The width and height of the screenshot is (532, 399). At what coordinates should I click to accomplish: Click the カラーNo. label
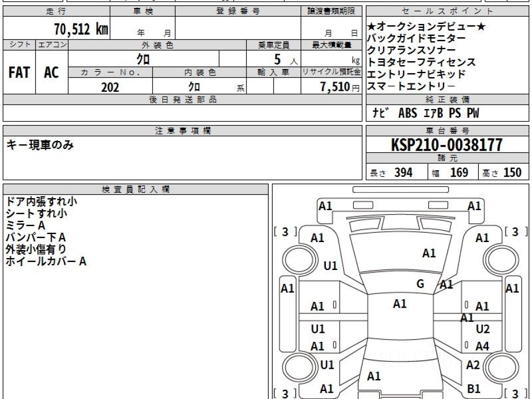110,72
